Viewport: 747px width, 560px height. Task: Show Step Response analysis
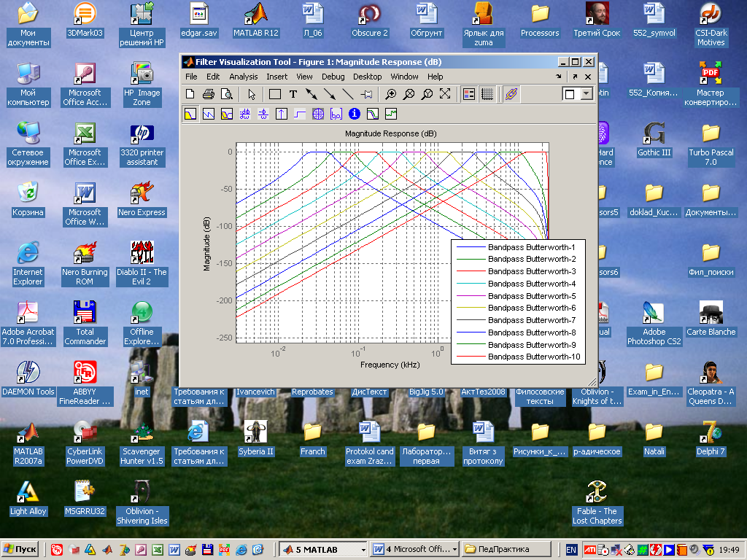coord(300,114)
